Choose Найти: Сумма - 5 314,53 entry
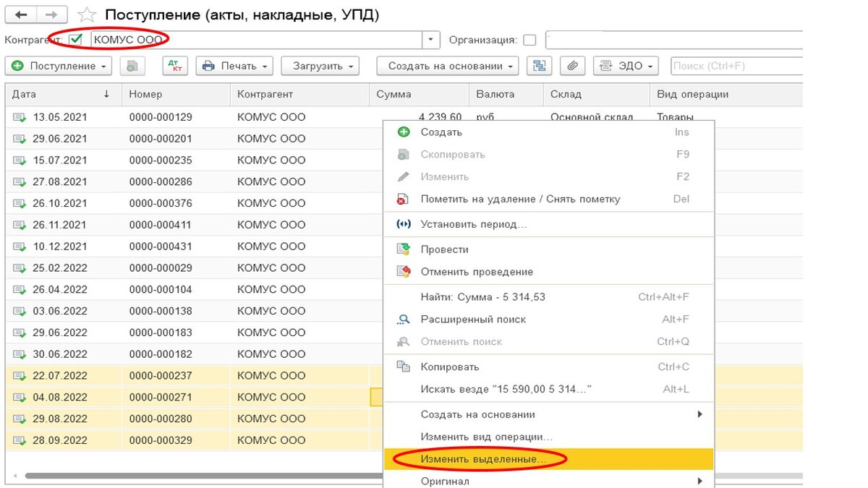 tap(548, 296)
